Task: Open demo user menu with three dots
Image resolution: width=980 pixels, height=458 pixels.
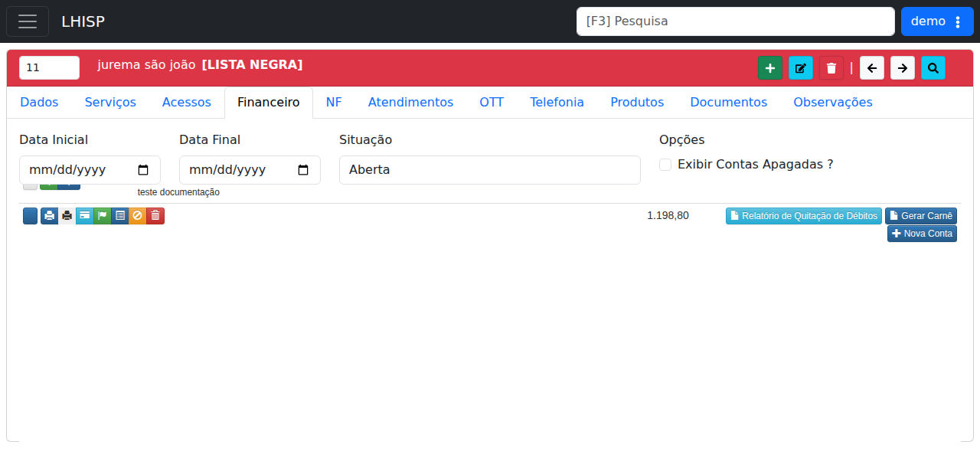Action: 937,21
